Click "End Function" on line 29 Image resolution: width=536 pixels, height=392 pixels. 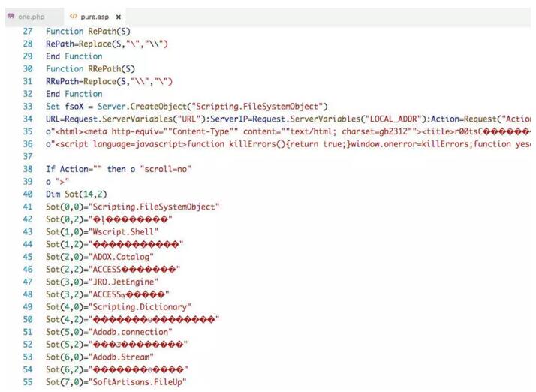point(74,56)
